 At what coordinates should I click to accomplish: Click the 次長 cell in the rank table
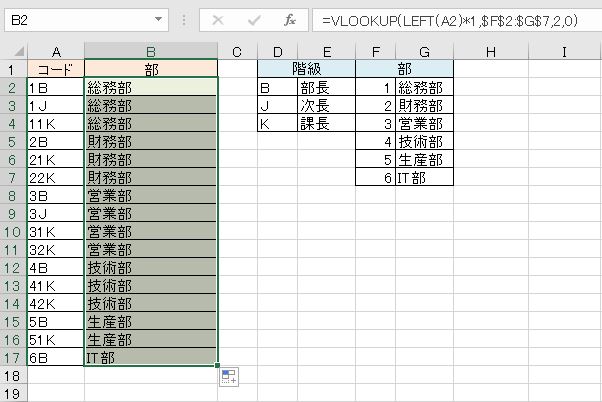[327, 106]
